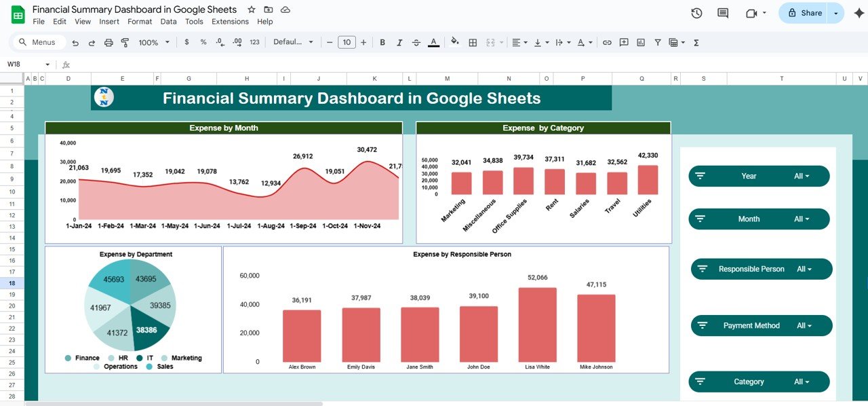Screen dimensions: 868x406
Task: Toggle the create a filter icon
Action: [657, 42]
